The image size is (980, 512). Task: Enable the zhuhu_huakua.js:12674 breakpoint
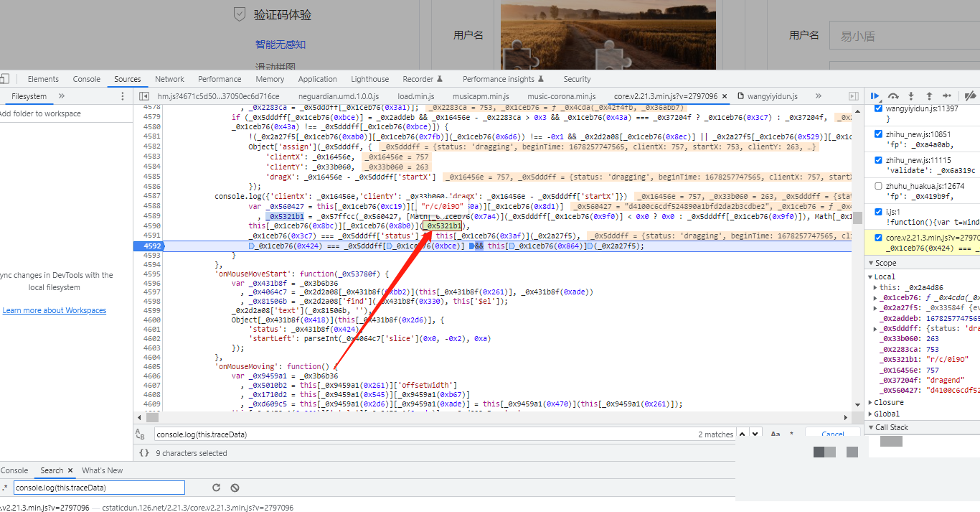[x=879, y=186]
